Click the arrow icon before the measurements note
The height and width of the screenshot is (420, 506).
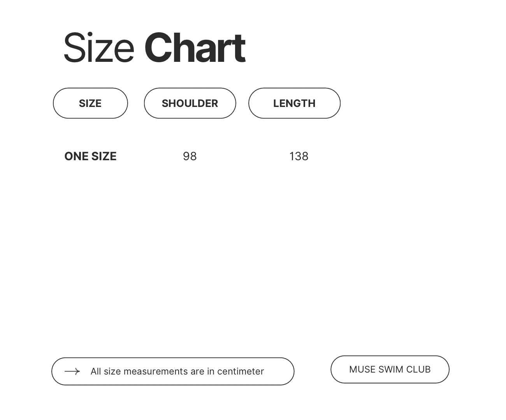click(72, 371)
